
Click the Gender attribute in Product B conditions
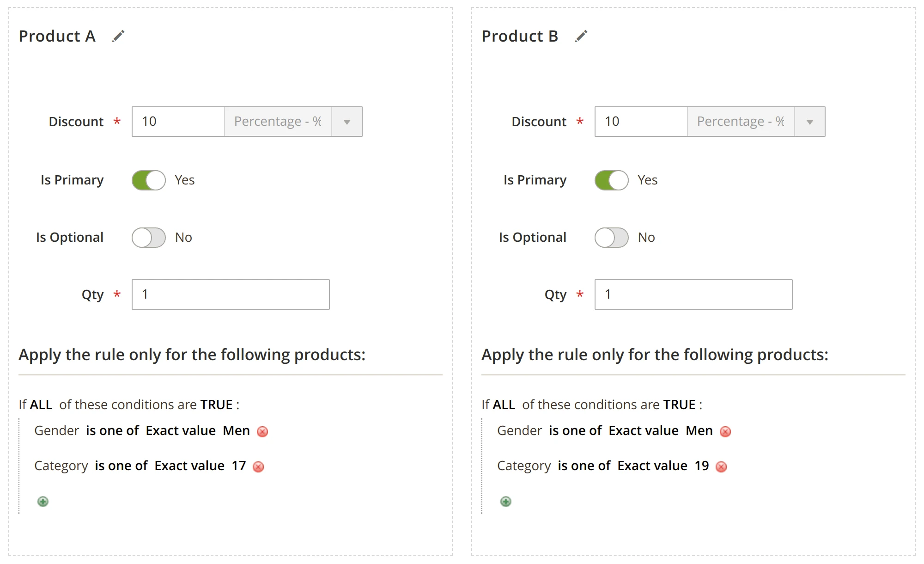(519, 430)
